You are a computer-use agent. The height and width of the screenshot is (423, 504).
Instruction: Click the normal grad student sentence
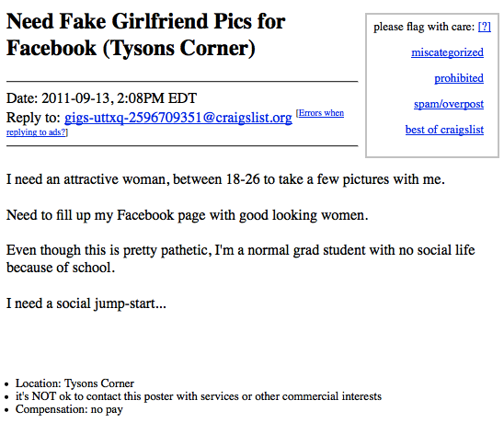tap(240, 250)
